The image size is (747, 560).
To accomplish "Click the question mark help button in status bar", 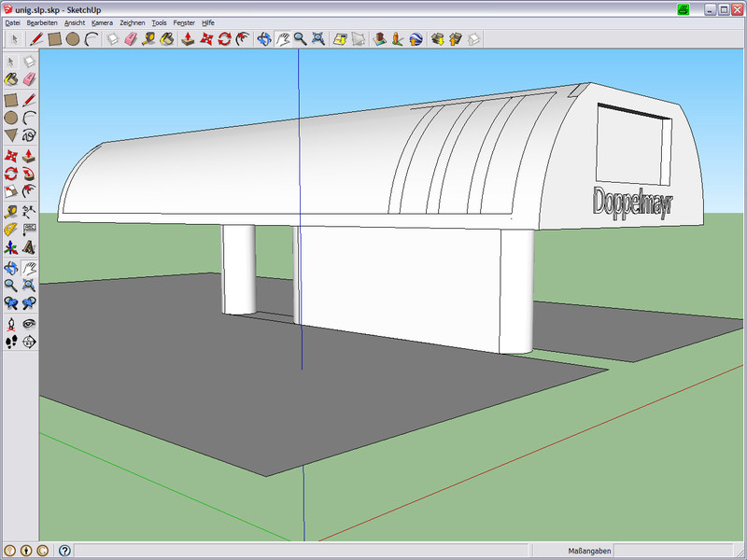I will (64, 551).
